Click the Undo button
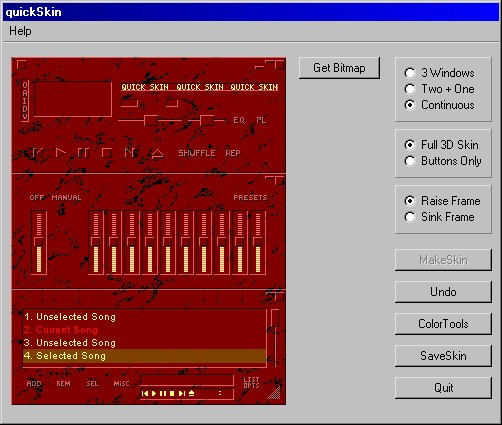 click(443, 292)
